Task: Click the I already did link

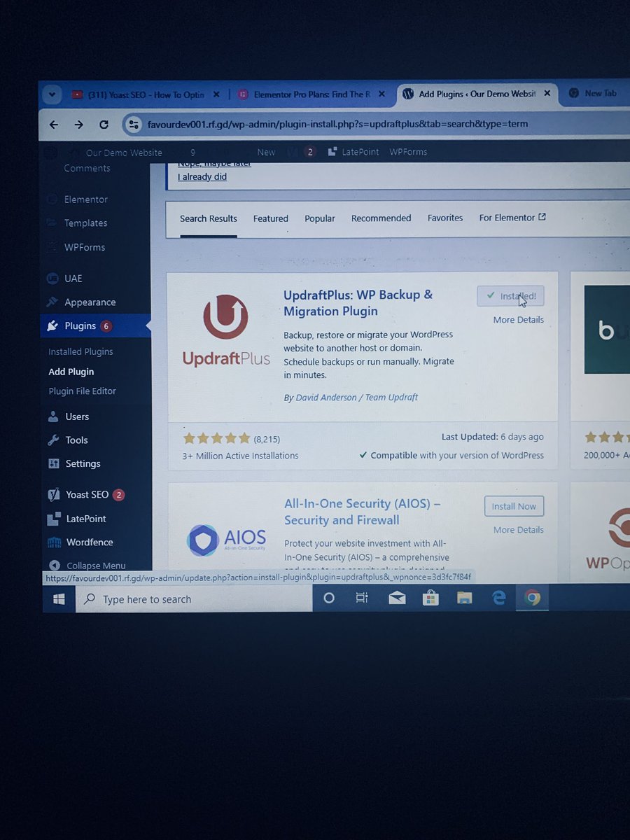Action: [x=202, y=176]
